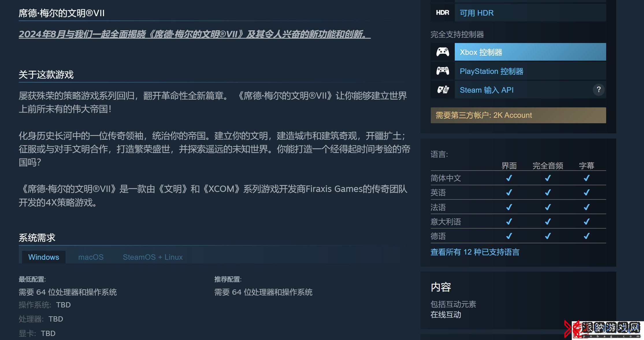Image resolution: width=644 pixels, height=340 pixels.
Task: Click 德语 subtitles checkmark
Action: (587, 236)
